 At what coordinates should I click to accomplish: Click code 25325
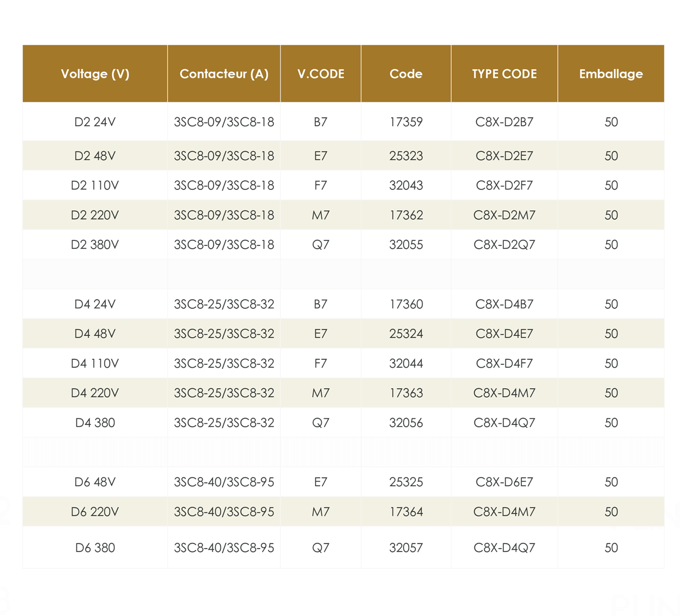click(406, 482)
